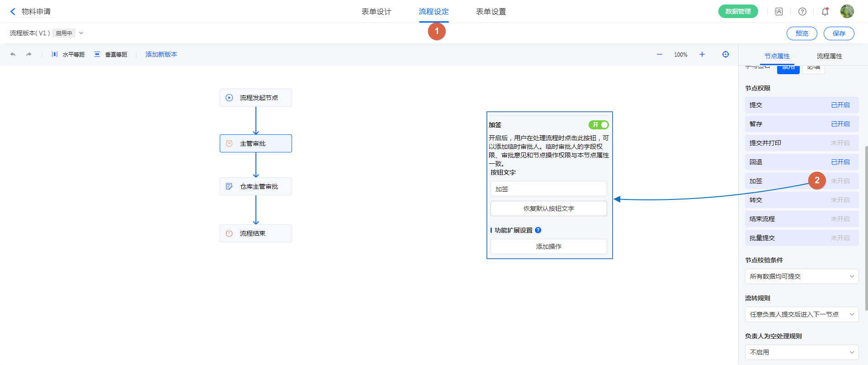Click the center canvas target icon

pyautogui.click(x=726, y=54)
